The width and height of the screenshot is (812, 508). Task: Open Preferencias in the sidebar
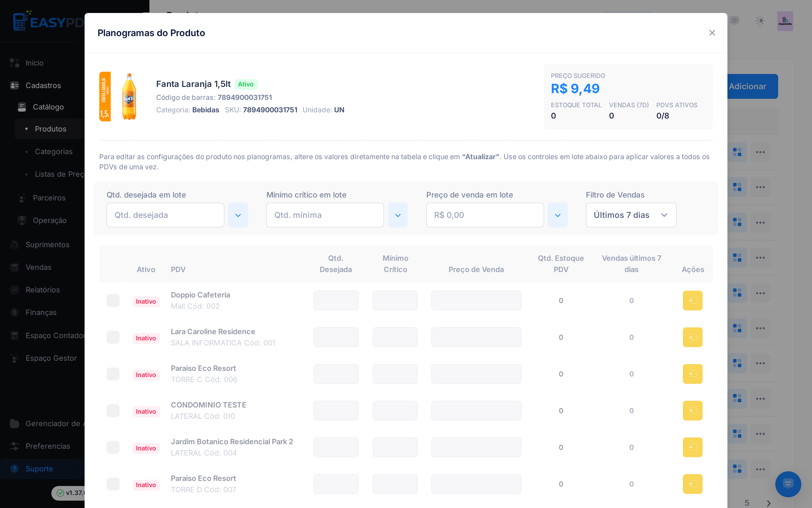(x=48, y=446)
